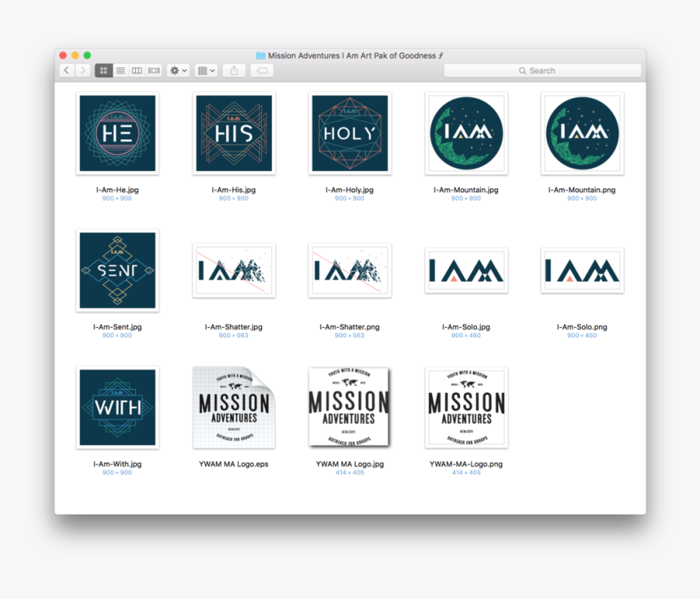Select the I-Am-Mountain.png thumbnail

pos(583,133)
